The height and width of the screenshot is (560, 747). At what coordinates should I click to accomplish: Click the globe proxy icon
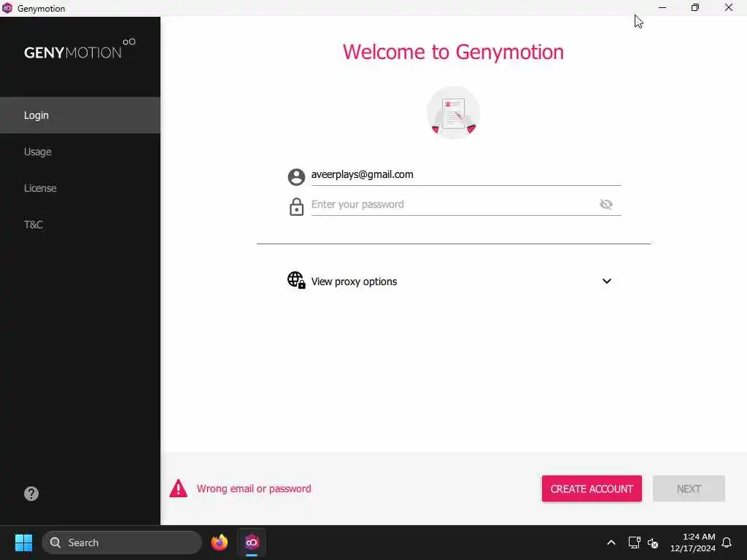296,280
